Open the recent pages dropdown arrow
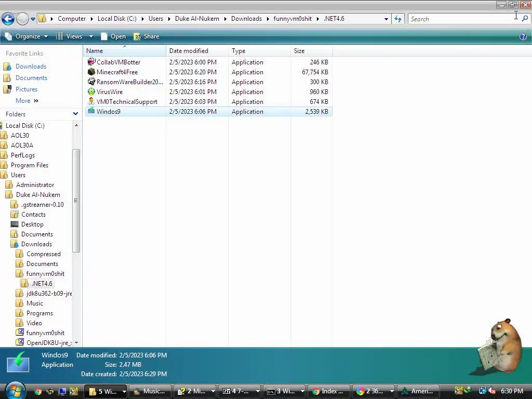 tap(33, 19)
